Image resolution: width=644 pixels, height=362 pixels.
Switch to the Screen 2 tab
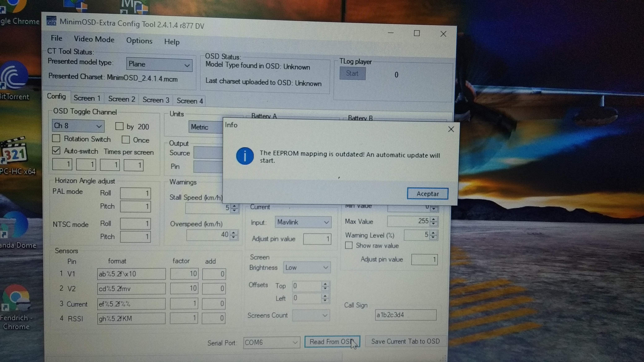122,99
